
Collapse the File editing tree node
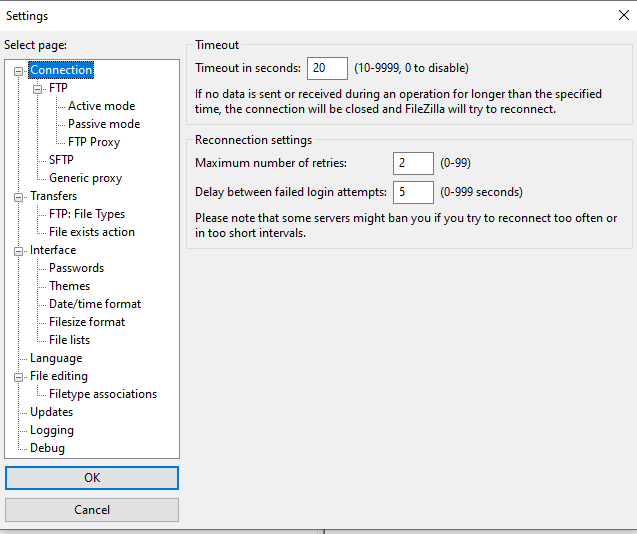[x=19, y=377]
